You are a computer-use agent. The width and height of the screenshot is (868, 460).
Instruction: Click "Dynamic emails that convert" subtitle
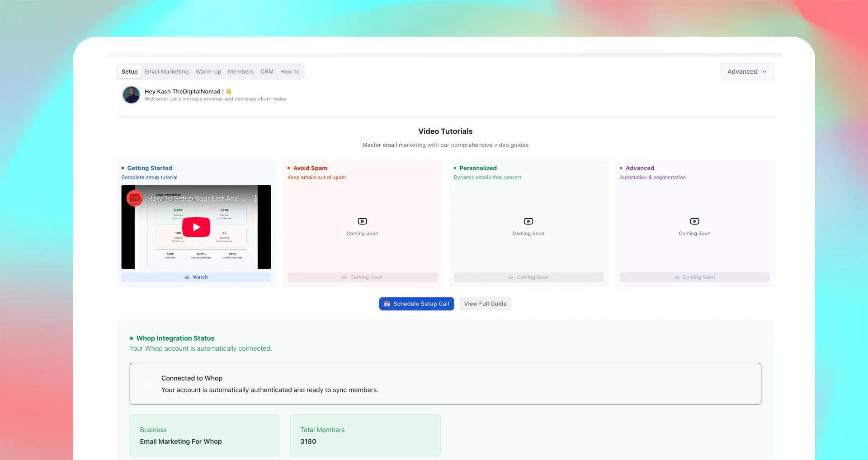coord(487,178)
